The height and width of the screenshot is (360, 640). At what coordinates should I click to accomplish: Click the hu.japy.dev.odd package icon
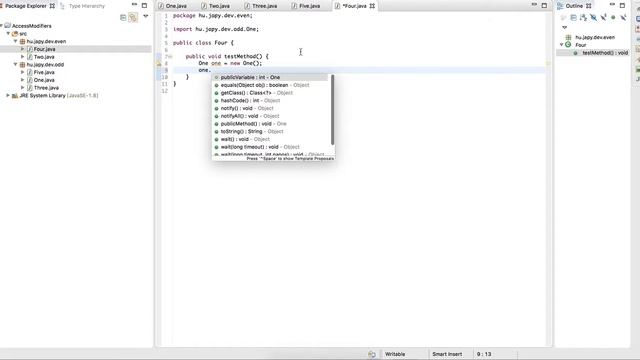point(22,64)
